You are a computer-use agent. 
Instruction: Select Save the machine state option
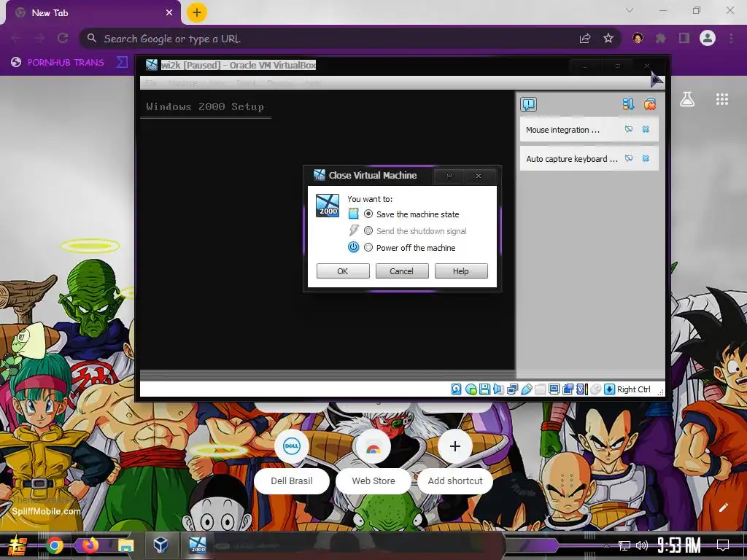[x=413, y=214]
